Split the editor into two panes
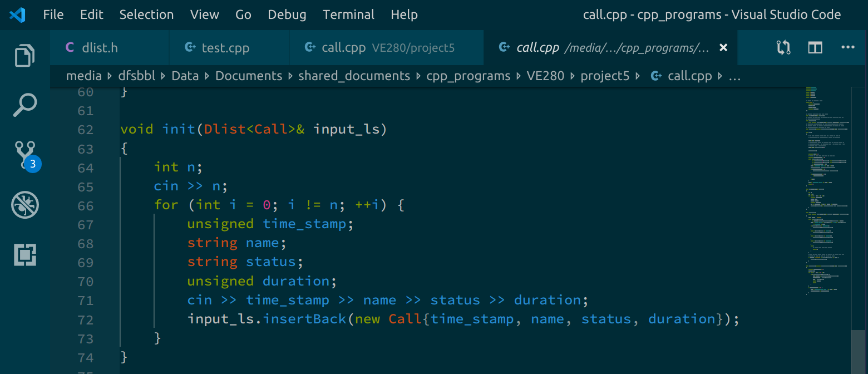 815,47
